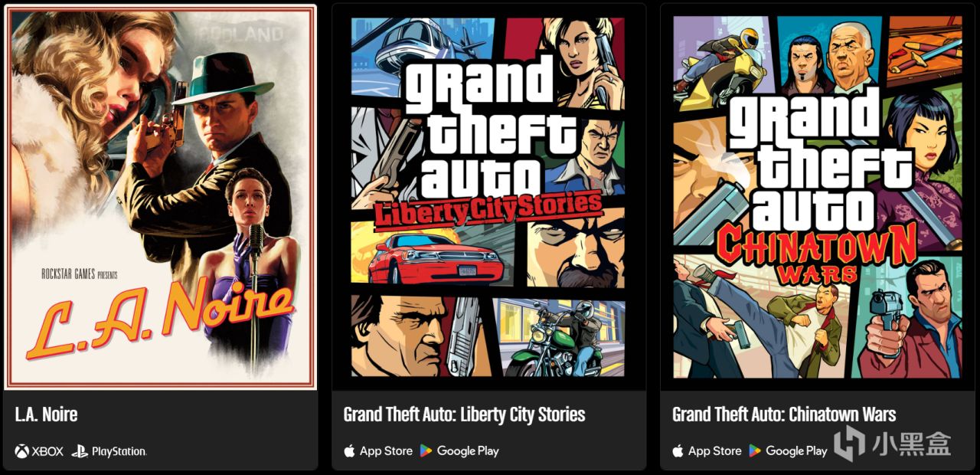Click the Apple icon under Chinatown Wars
This screenshot has width=980, height=475.
point(678,450)
